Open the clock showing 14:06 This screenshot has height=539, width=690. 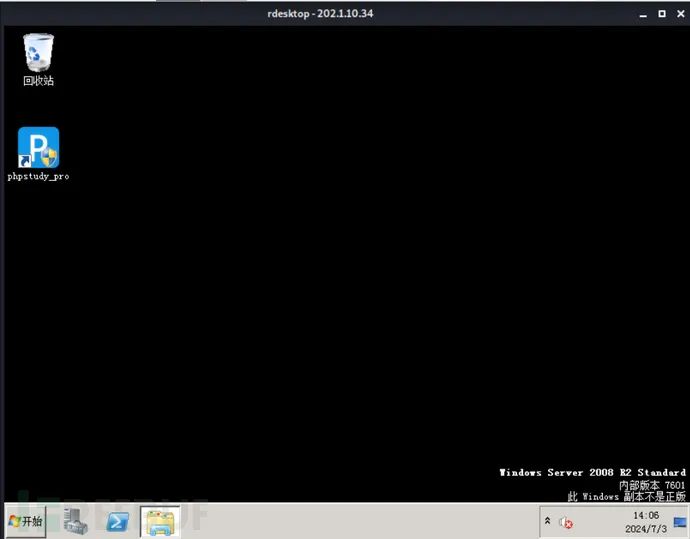[x=646, y=515]
